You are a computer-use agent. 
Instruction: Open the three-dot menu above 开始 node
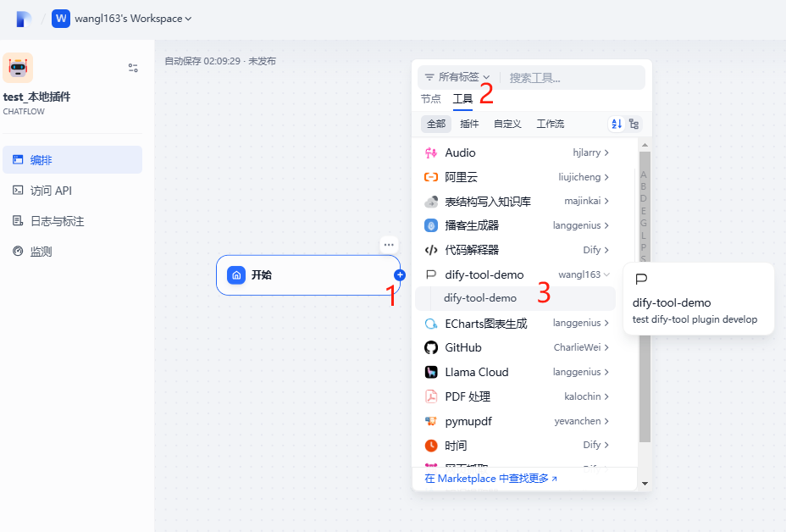click(389, 245)
